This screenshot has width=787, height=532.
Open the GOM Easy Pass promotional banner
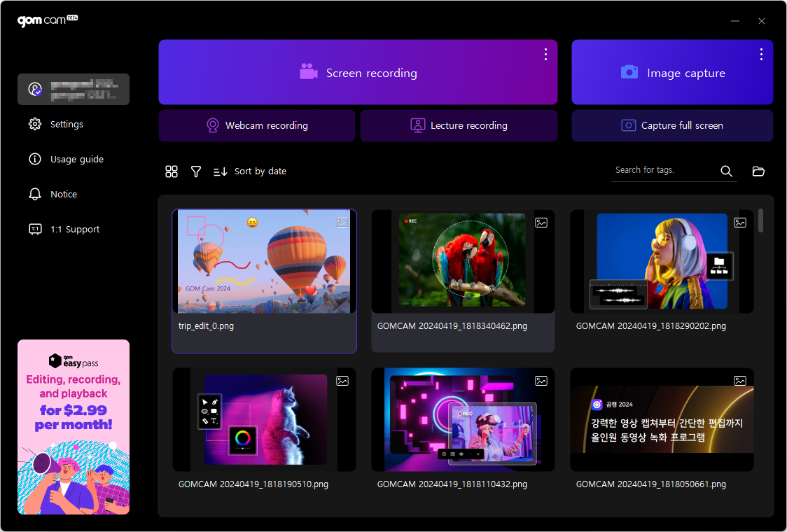(74, 427)
